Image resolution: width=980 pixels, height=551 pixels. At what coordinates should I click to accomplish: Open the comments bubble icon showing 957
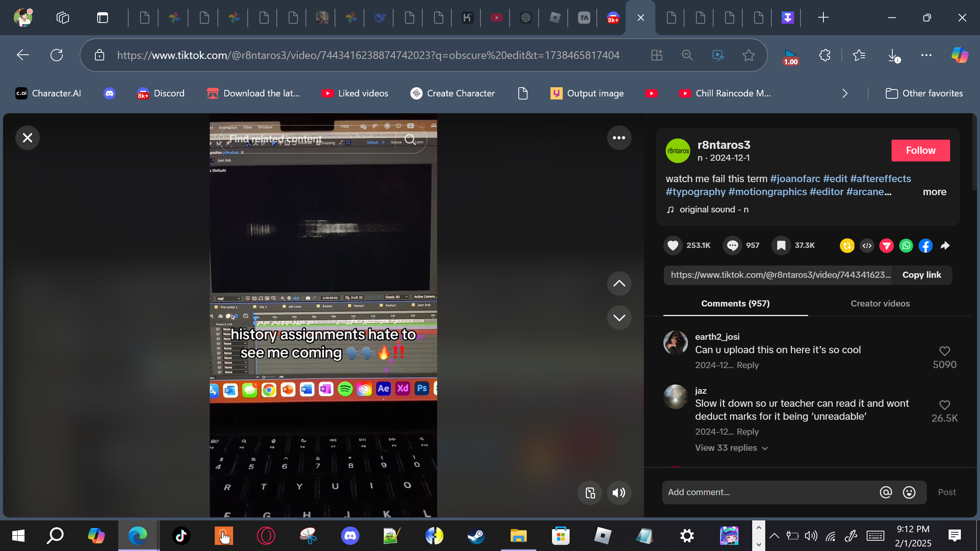pos(732,245)
